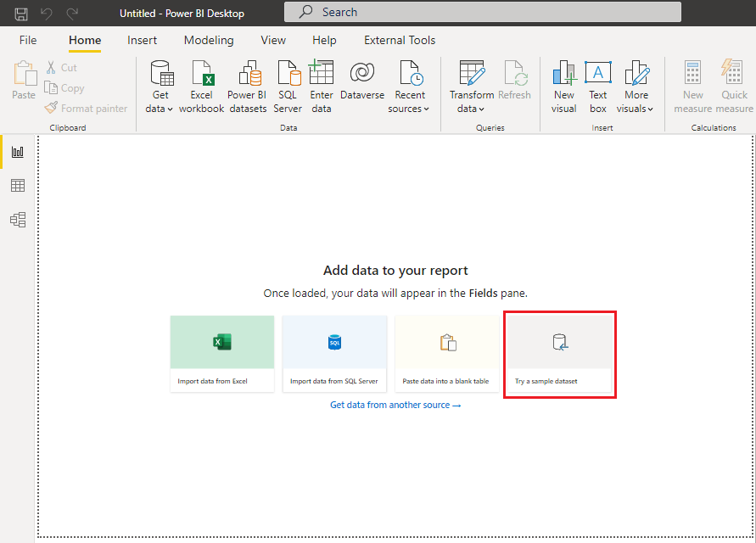The height and width of the screenshot is (543, 756).
Task: Click Try a sample dataset card
Action: point(560,354)
